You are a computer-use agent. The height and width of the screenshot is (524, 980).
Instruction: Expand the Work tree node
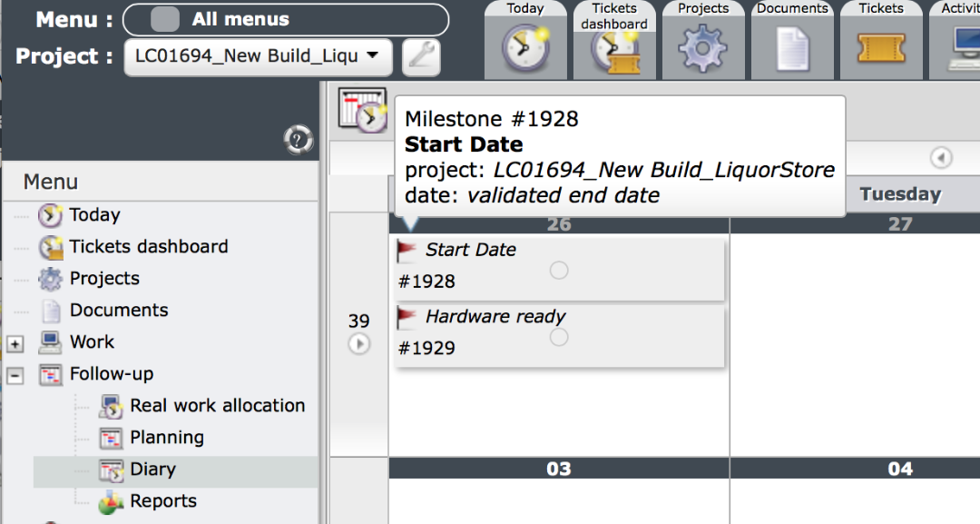tap(15, 343)
